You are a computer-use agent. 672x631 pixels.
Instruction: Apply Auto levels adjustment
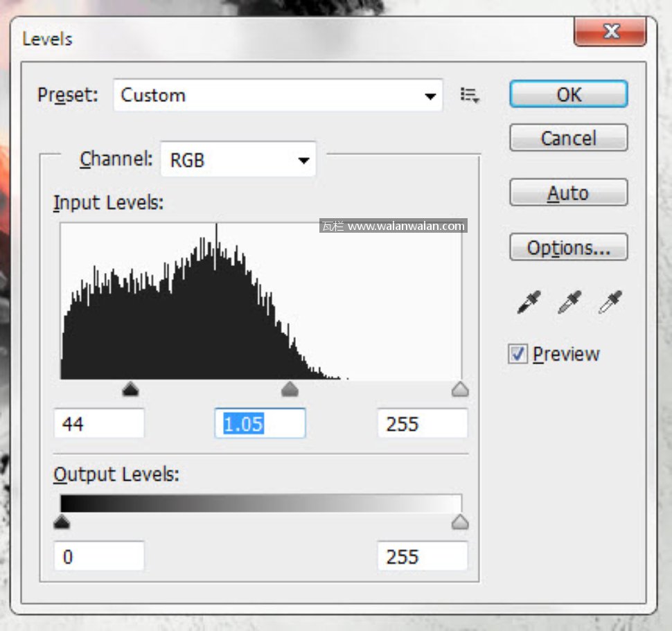[568, 193]
